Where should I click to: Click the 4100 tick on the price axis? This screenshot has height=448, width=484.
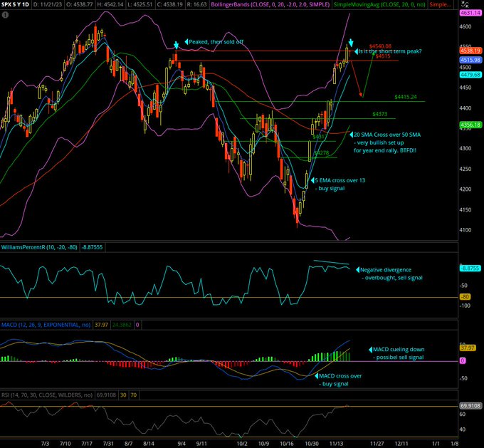[x=465, y=230]
